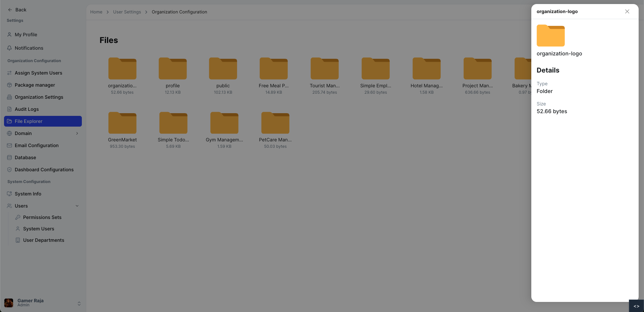644x312 pixels.
Task: Select Permissions Sets under Users
Action: click(42, 217)
